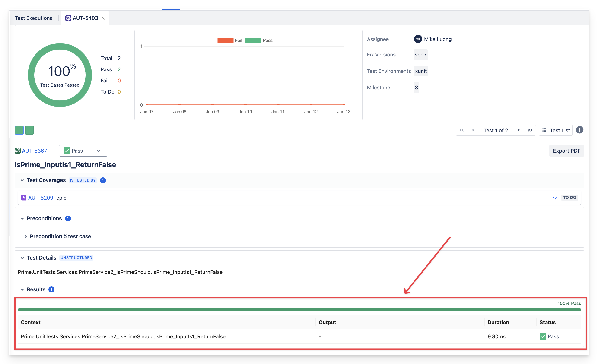Open the AUT-5209 epic link
The width and height of the screenshot is (598, 364).
coord(40,198)
